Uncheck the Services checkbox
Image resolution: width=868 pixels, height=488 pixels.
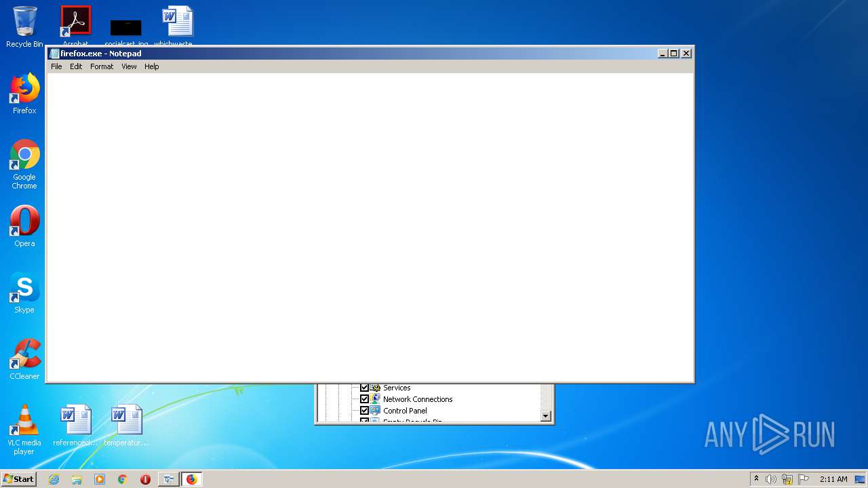364,388
